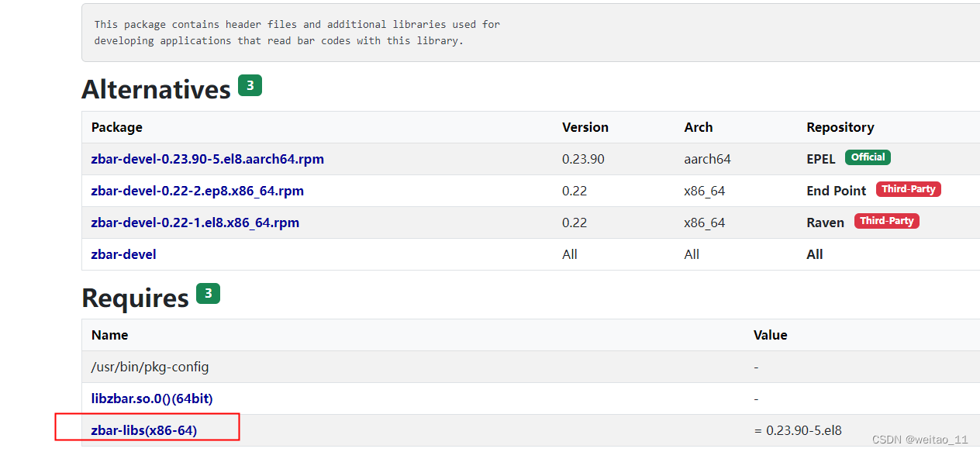Select the highlighted zbar-libs(x86-64) requirement
The height and width of the screenshot is (452, 980).
(x=143, y=430)
